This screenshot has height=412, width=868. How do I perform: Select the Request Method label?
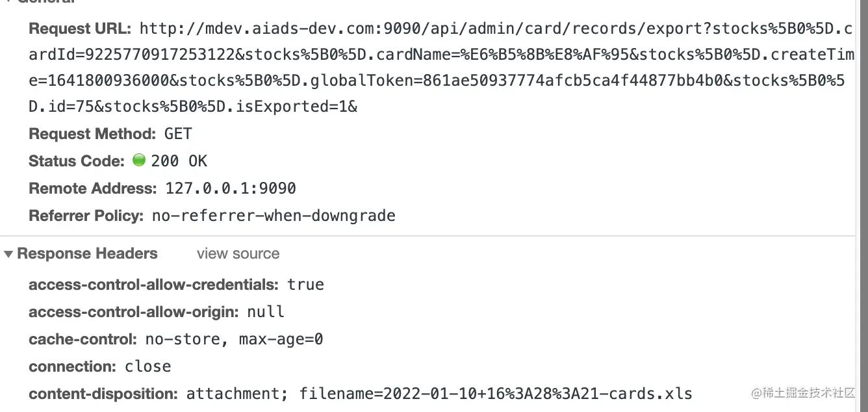pyautogui.click(x=92, y=134)
